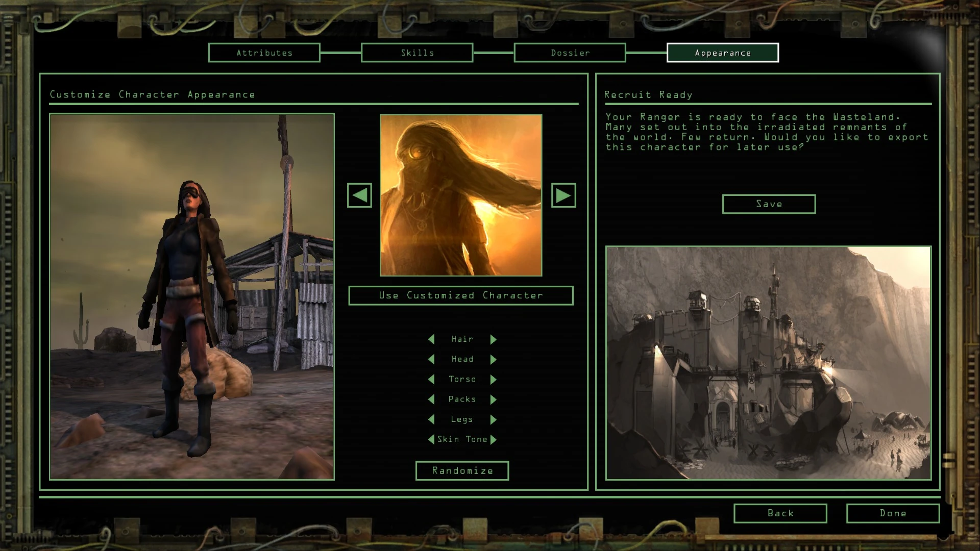Click Randomize to shuffle appearance
The image size is (980, 551).
461,470
